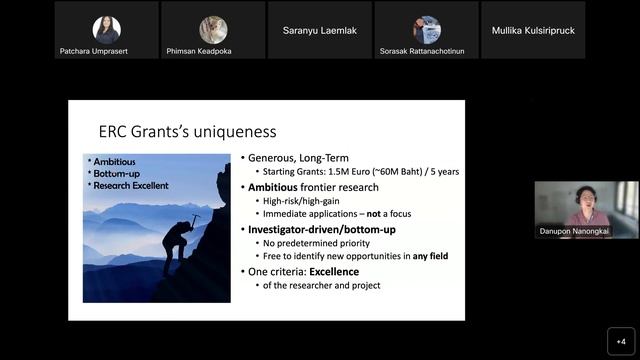Click Sorasak Rattanachotinun's profile avatar

427,30
